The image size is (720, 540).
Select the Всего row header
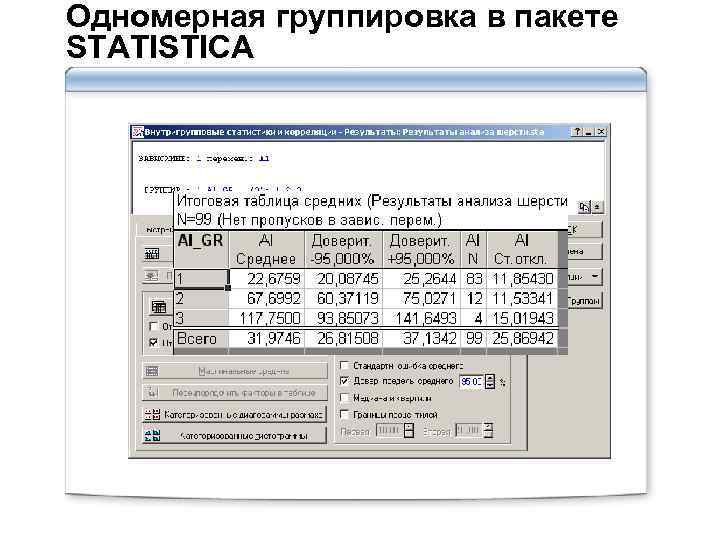201,338
